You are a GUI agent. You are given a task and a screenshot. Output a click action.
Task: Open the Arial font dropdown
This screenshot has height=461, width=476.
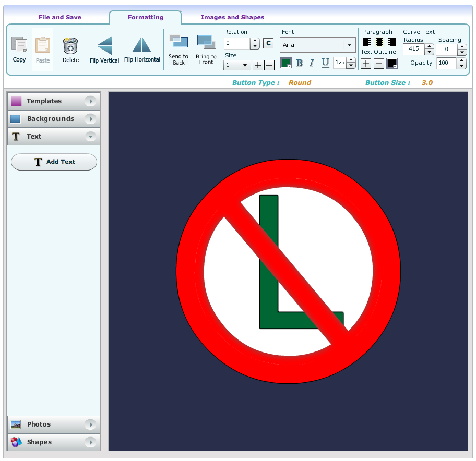pos(349,45)
